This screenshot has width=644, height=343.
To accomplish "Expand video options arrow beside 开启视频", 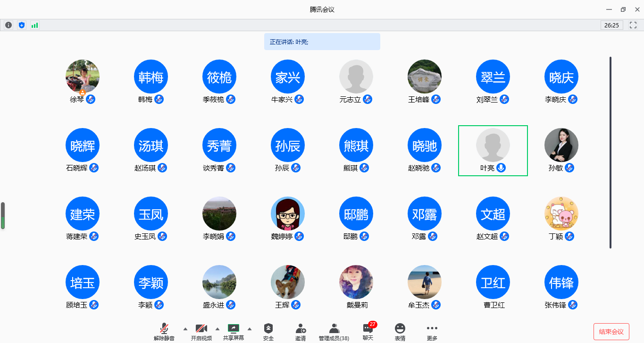I will coord(217,329).
